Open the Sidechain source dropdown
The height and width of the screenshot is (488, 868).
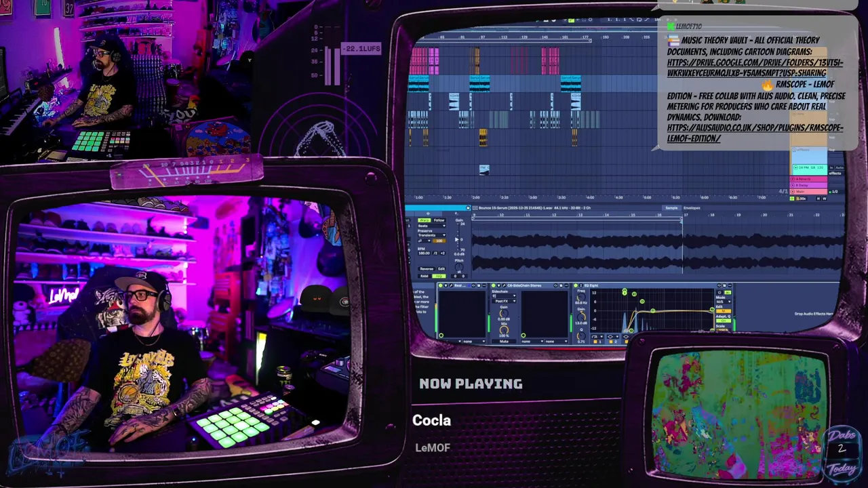pyautogui.click(x=504, y=296)
